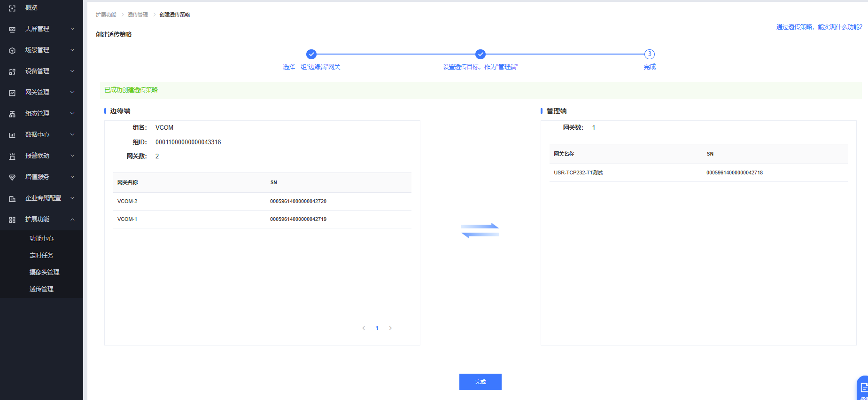Screen dimensions: 868x400
Task: Click the blue 完成 button
Action: point(480,382)
